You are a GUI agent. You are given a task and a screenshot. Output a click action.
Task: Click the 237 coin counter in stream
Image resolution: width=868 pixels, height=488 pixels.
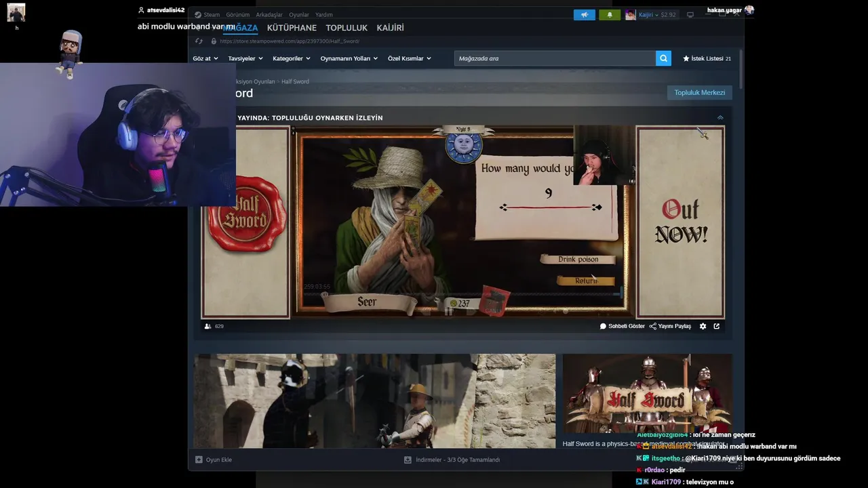[x=460, y=303]
